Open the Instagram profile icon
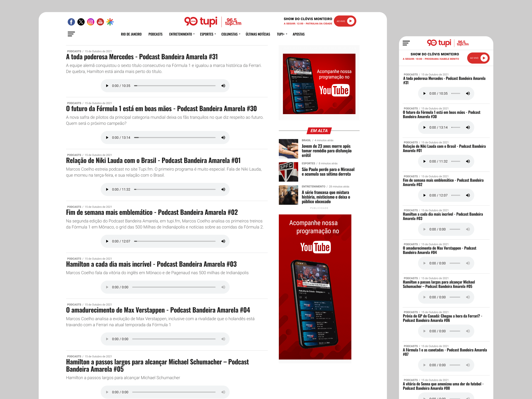The width and height of the screenshot is (532, 399). [90, 22]
